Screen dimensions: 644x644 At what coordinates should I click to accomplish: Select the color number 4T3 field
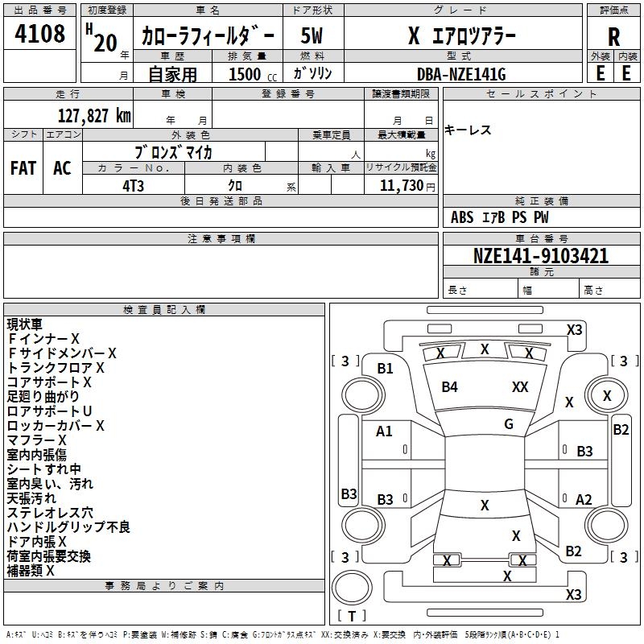click(x=134, y=186)
